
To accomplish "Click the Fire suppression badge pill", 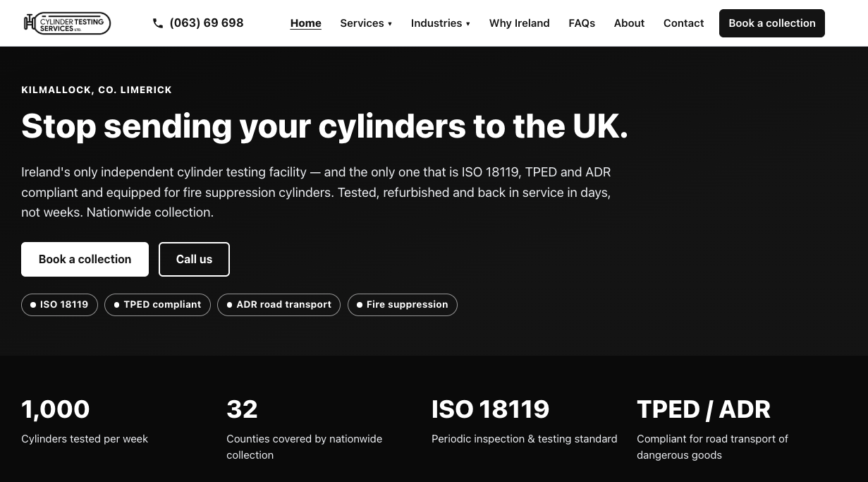I will 403,305.
